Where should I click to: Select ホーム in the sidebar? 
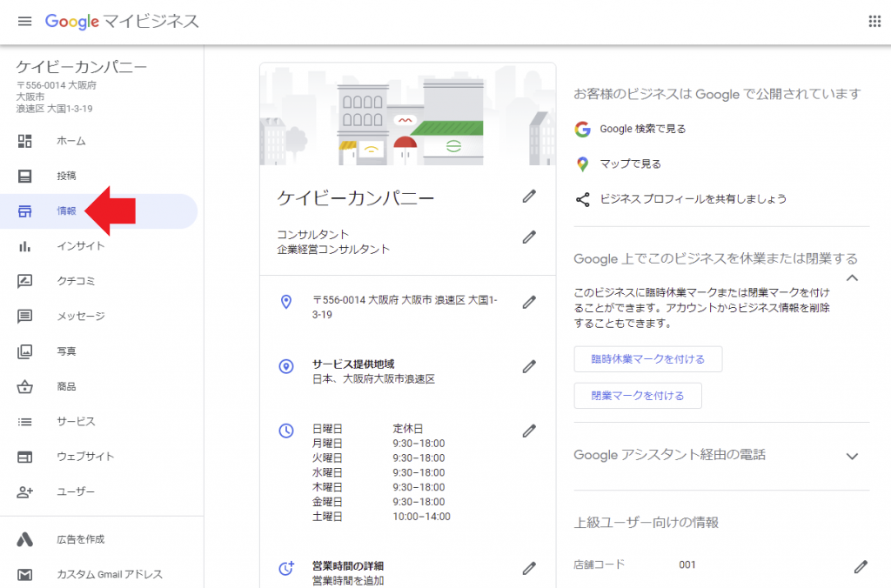71,141
